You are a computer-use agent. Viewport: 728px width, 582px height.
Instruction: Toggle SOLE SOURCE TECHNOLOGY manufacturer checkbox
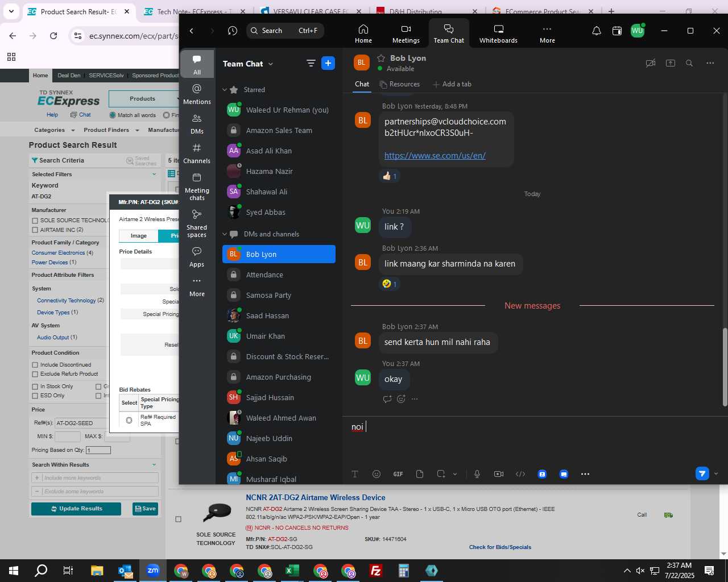pyautogui.click(x=35, y=221)
